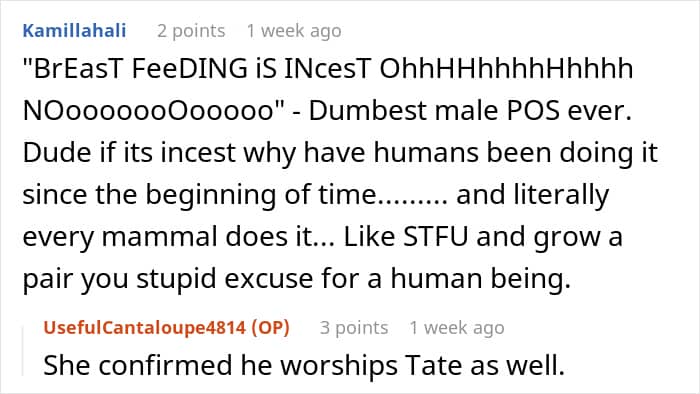Click the phrase 'stupid excuse for a human being.'
The width and height of the screenshot is (700, 394).
click(354, 278)
